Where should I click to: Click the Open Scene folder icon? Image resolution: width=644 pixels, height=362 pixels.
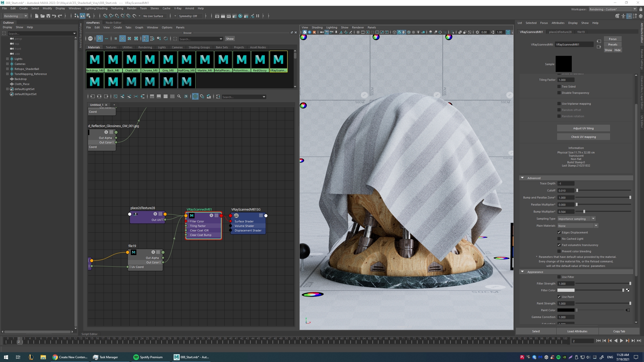42,16
